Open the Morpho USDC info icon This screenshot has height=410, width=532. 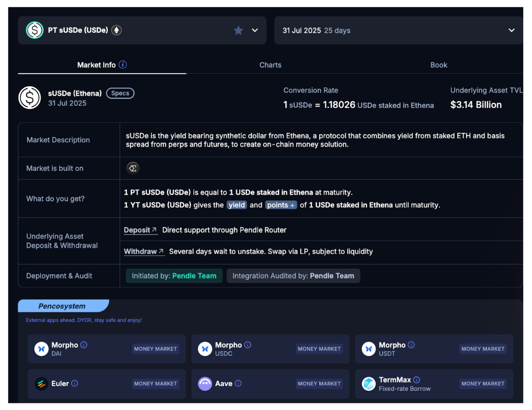247,345
